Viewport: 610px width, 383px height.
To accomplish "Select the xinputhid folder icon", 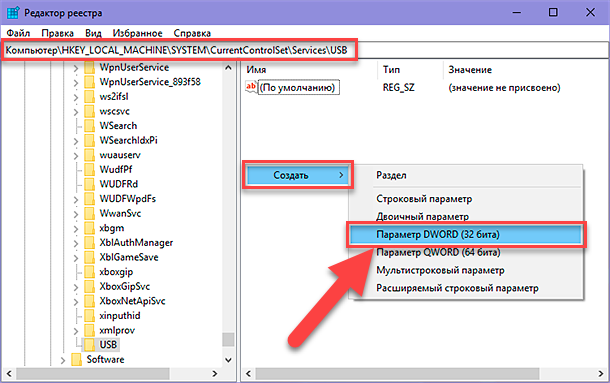I will pos(89,315).
